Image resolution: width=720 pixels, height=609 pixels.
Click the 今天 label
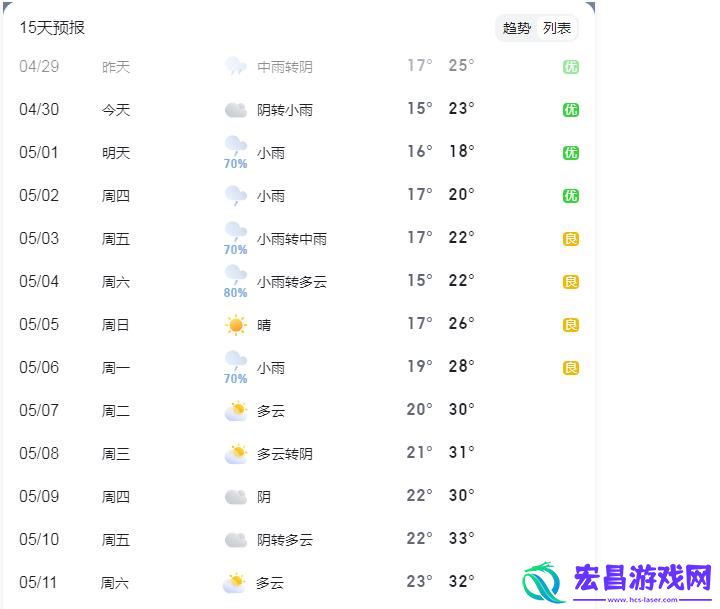point(116,110)
